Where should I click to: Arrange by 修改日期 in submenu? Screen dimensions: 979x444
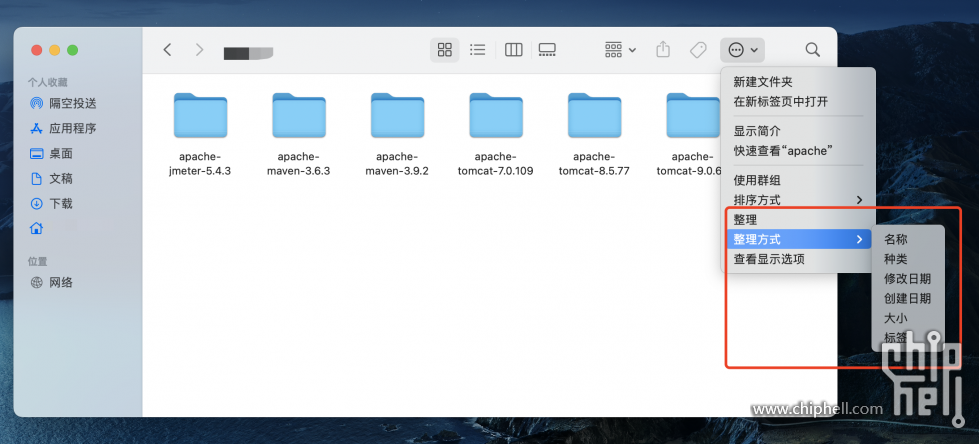coord(908,279)
